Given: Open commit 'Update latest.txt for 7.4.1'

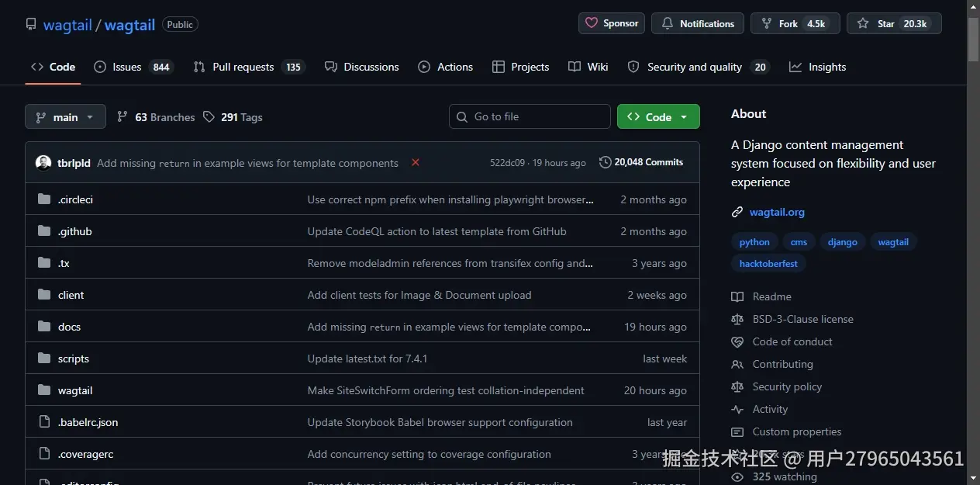Looking at the screenshot, I should tap(367, 359).
